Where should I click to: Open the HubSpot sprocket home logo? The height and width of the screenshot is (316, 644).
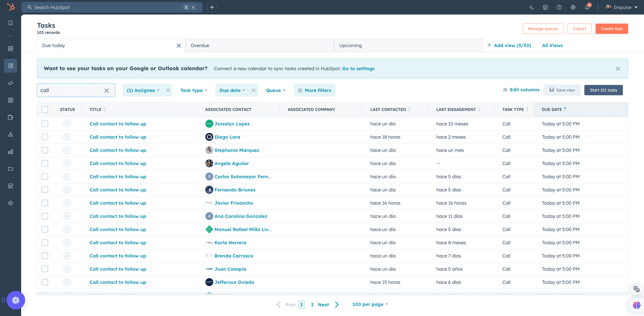[x=11, y=7]
